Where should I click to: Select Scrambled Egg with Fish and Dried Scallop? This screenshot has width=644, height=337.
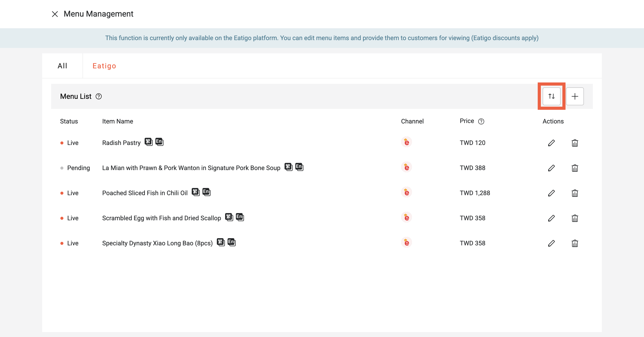click(161, 218)
